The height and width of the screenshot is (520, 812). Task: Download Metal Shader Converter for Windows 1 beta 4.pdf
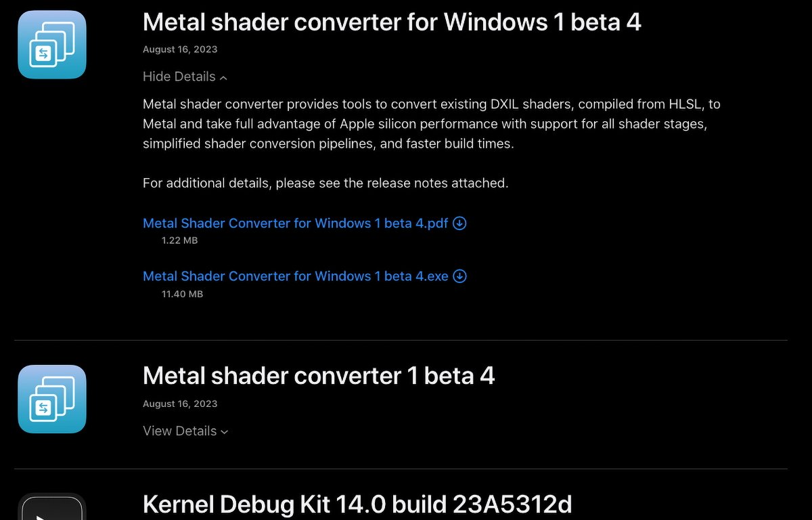click(291, 223)
